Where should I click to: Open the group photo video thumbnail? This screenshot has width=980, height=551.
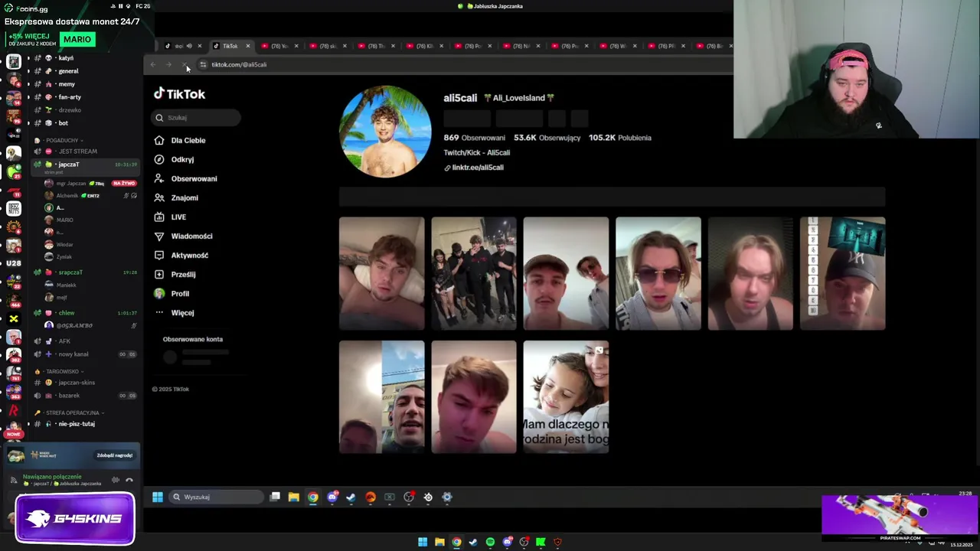[x=474, y=273]
